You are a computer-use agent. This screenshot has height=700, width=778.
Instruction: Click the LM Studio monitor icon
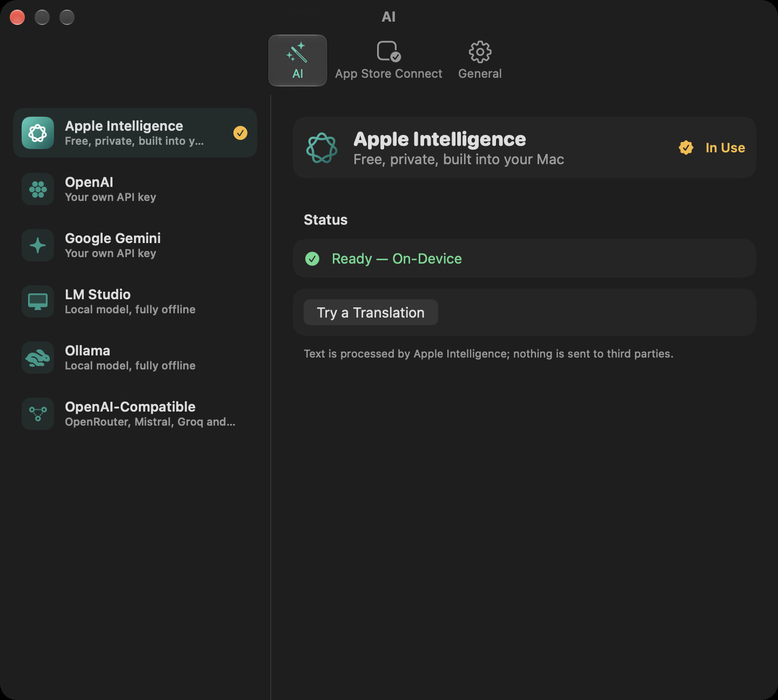(38, 301)
